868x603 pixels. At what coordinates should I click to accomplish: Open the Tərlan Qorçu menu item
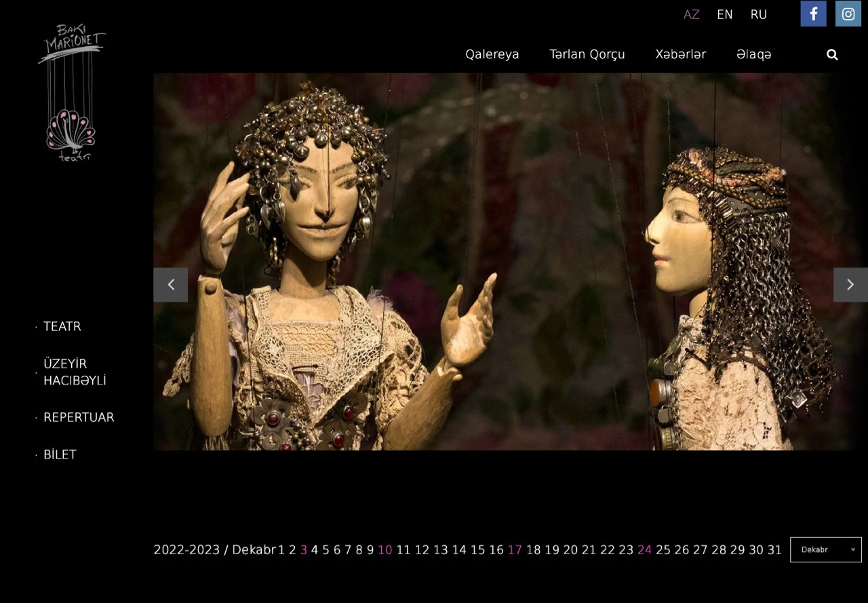pos(587,54)
